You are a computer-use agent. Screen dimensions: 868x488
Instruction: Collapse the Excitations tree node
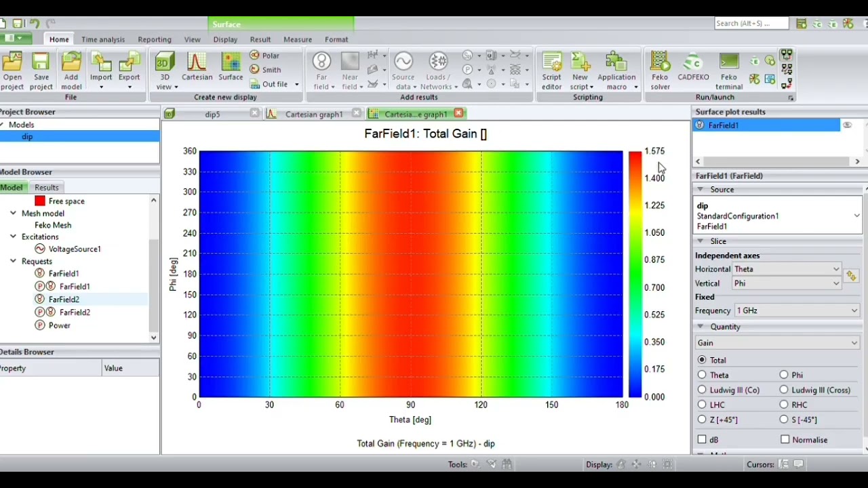click(13, 237)
